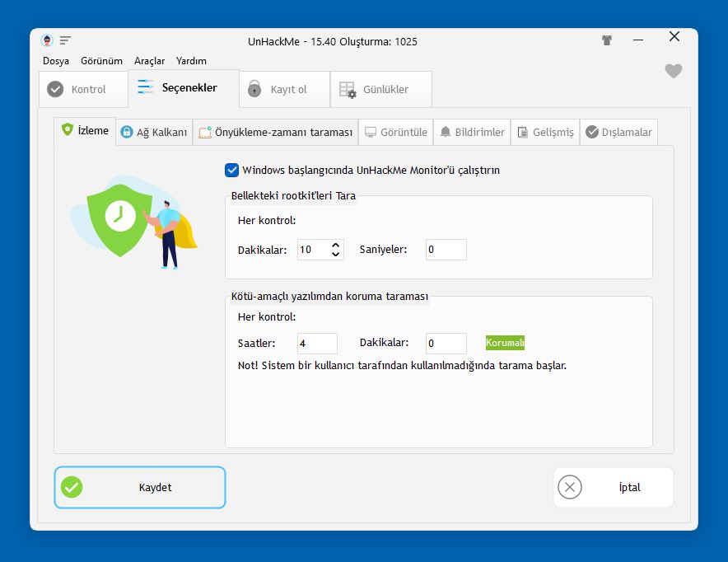Click the malware scan Dakikalar field
Screen dimensions: 728x562
pyautogui.click(x=446, y=344)
